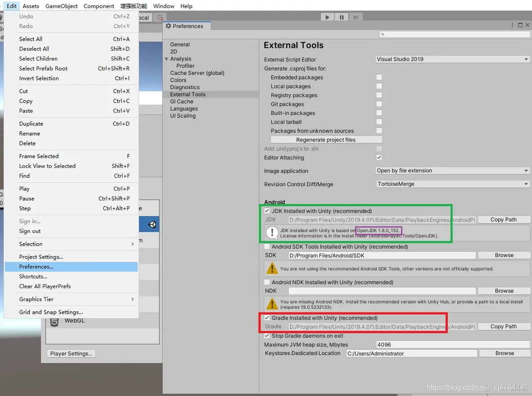Uncheck JDK Installed with Unity checkbox
The image size is (532, 396).
[267, 211]
